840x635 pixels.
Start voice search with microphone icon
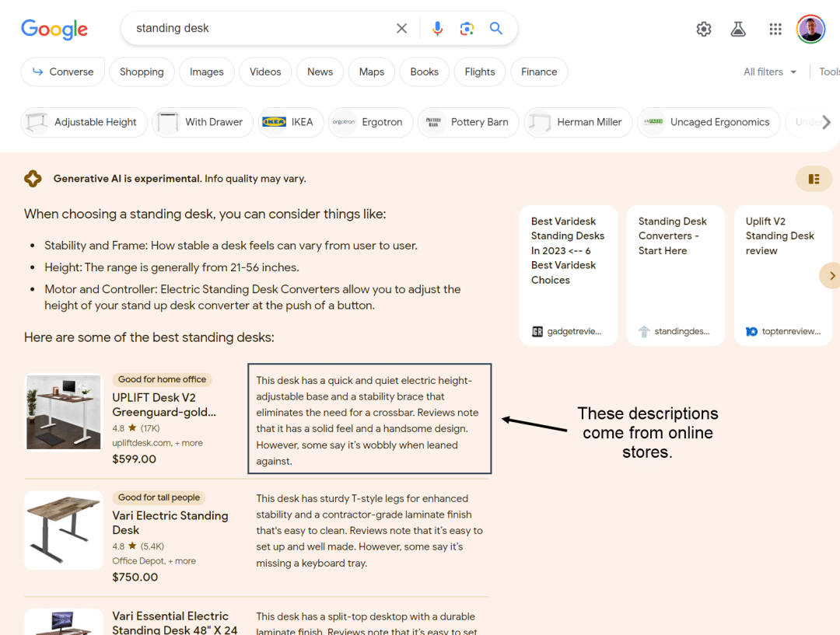click(x=437, y=29)
